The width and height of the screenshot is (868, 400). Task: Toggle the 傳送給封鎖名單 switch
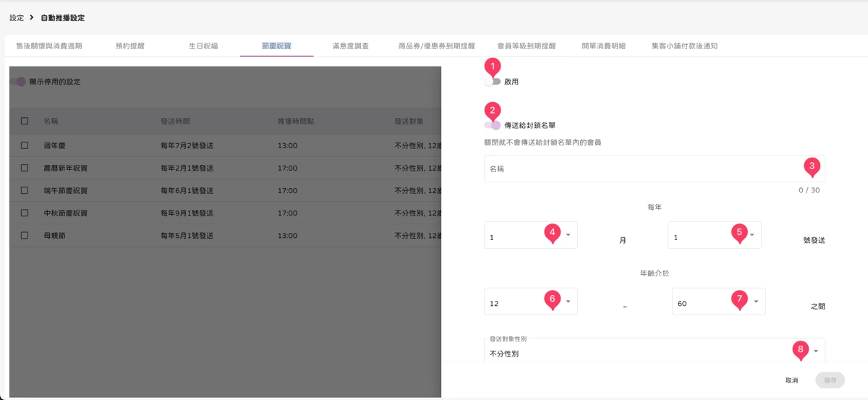493,125
